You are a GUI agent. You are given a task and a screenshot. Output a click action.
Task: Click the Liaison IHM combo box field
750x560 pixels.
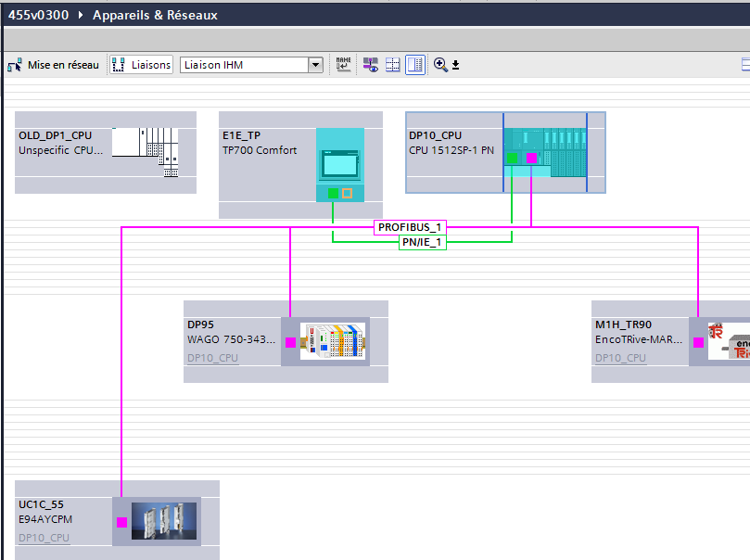(243, 65)
